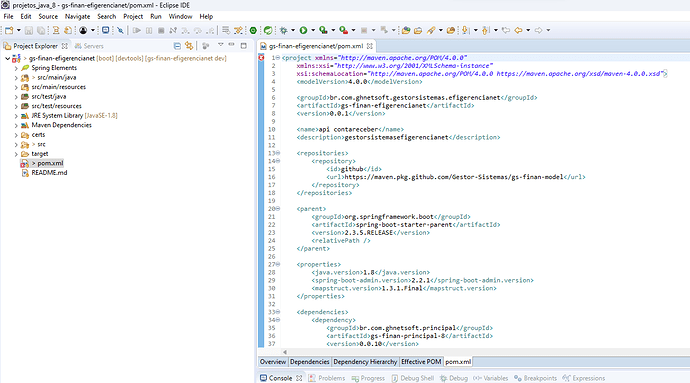
Task: Switch to the Dependency Hierarchy tab
Action: pyautogui.click(x=365, y=362)
